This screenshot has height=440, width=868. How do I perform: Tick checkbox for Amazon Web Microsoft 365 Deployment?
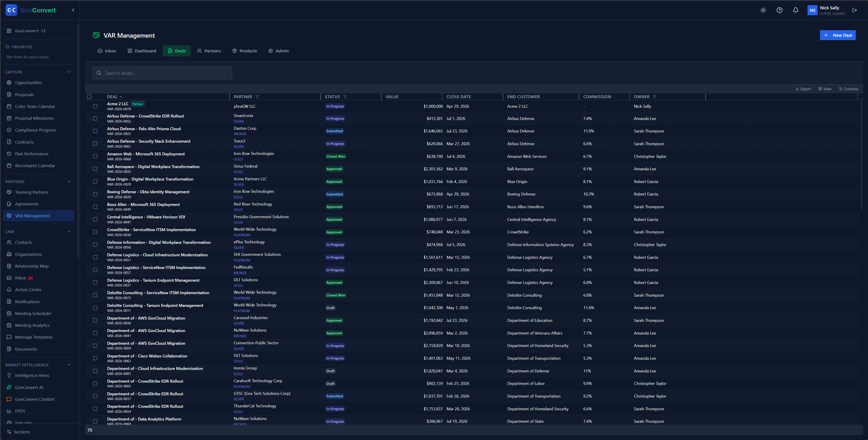[x=95, y=156]
